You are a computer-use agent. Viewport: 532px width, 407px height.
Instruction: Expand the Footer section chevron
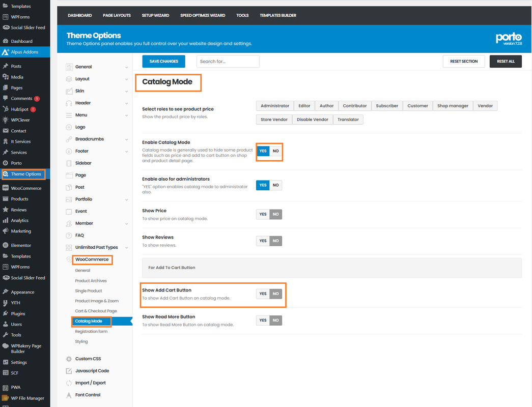pyautogui.click(x=126, y=152)
